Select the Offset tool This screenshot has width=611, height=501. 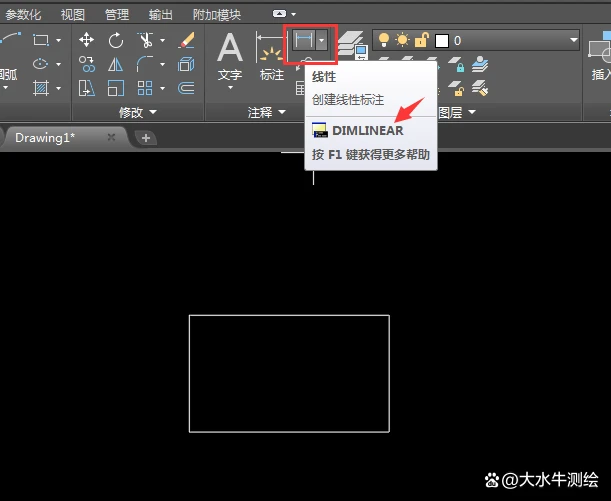point(186,88)
